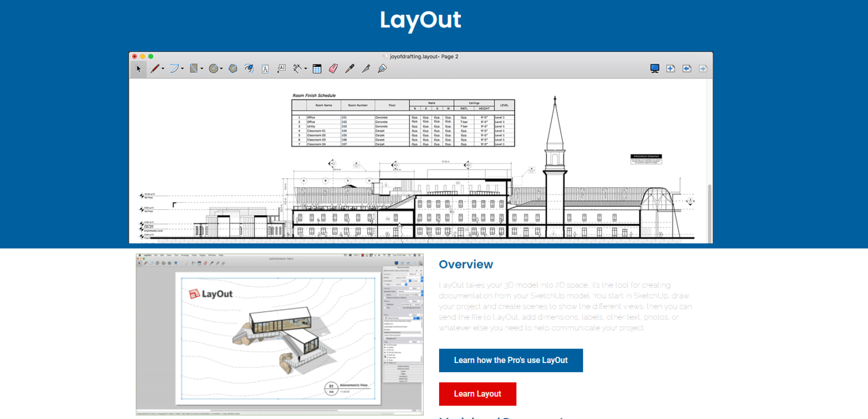Open the Table tool
This screenshot has height=419, width=868.
coord(318,68)
